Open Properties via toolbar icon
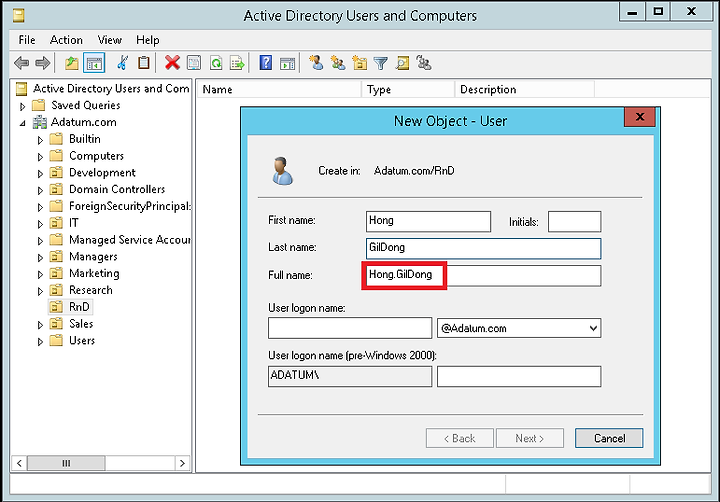This screenshot has height=502, width=720. 194,63
